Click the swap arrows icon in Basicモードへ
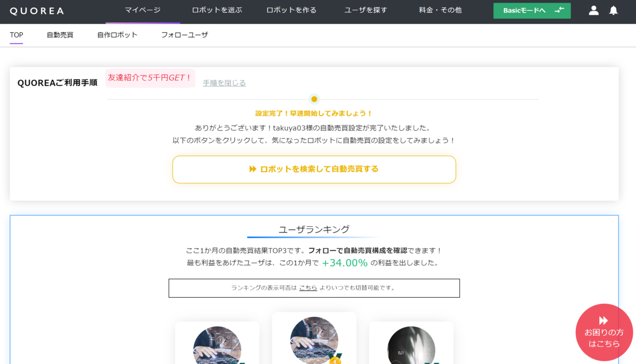 coord(559,10)
